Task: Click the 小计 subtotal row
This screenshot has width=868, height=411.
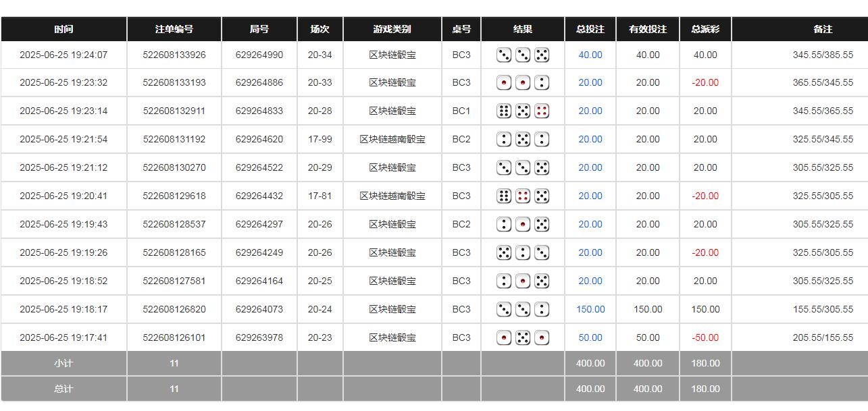Action: coord(63,363)
